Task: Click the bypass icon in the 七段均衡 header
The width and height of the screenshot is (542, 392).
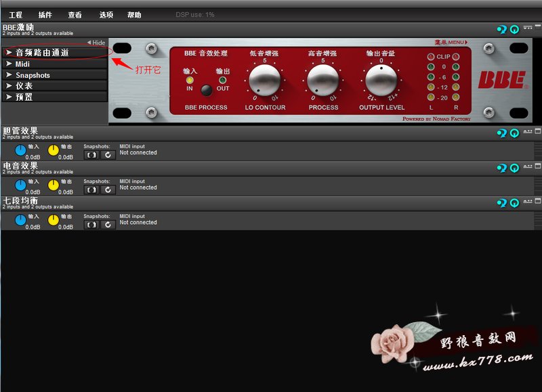Action: pyautogui.click(x=501, y=202)
